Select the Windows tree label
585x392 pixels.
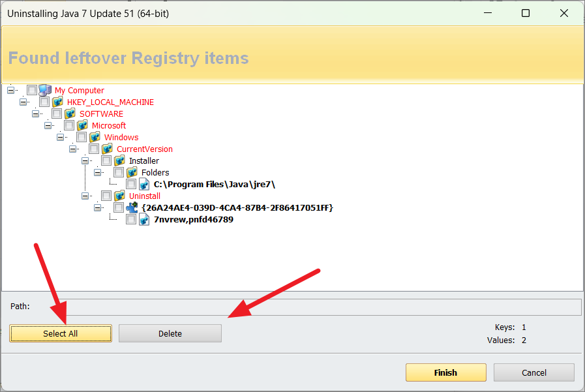[x=121, y=137]
